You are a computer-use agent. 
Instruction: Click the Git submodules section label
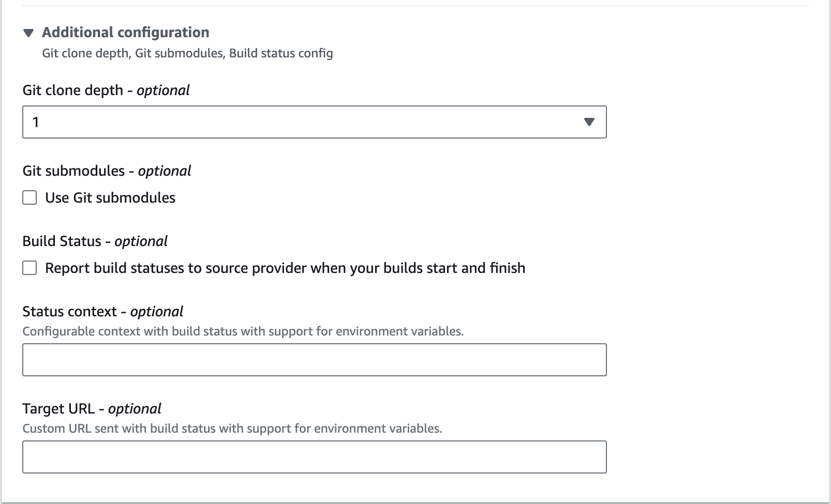coord(73,171)
